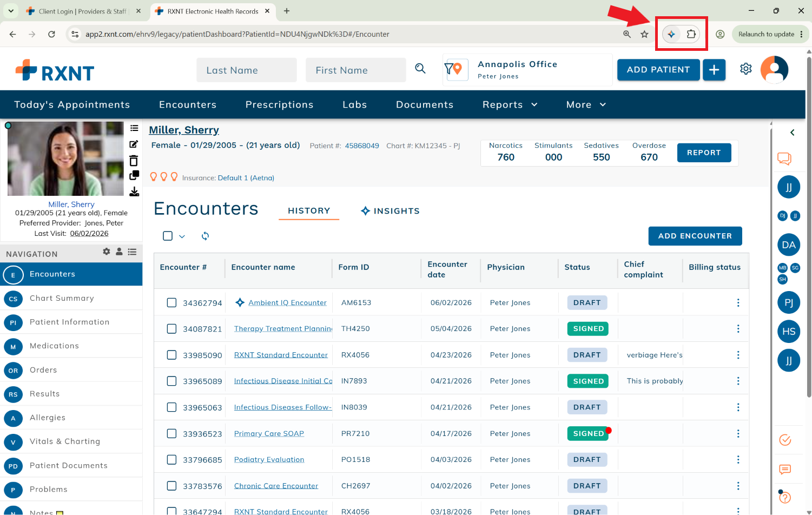
Task: Expand the Reports dropdown menu
Action: tap(510, 104)
